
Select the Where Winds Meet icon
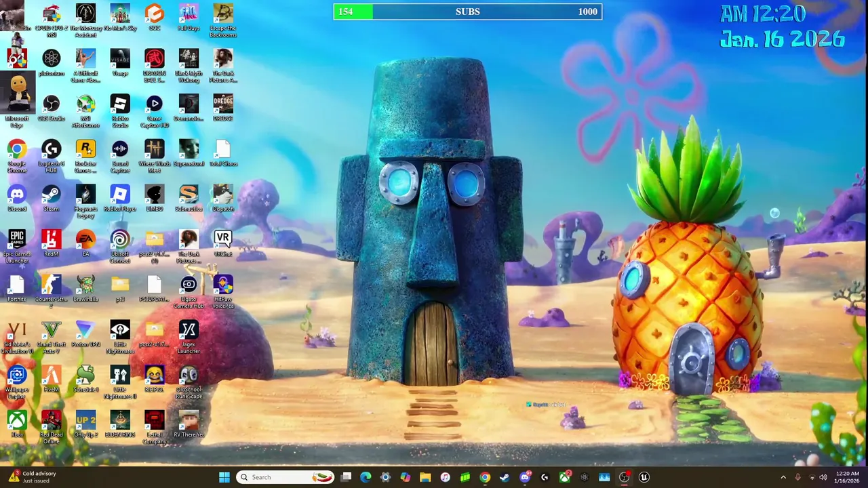[x=155, y=157]
